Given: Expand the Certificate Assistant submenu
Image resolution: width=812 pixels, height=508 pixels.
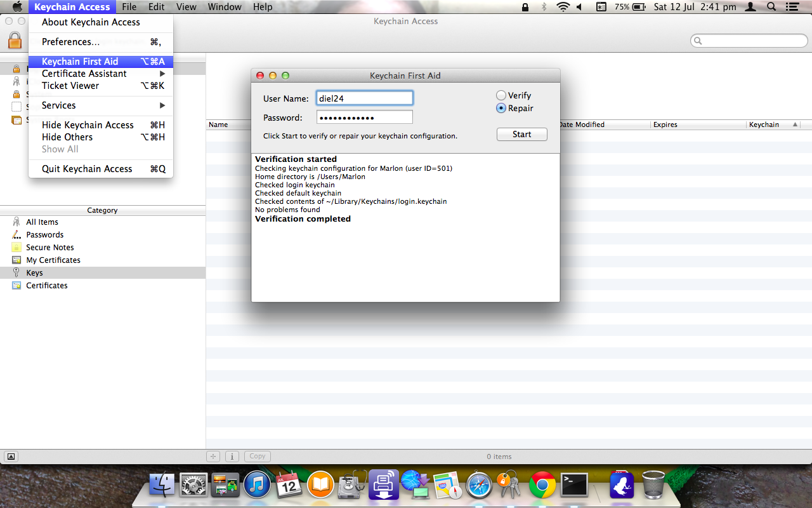Looking at the screenshot, I should tap(162, 74).
